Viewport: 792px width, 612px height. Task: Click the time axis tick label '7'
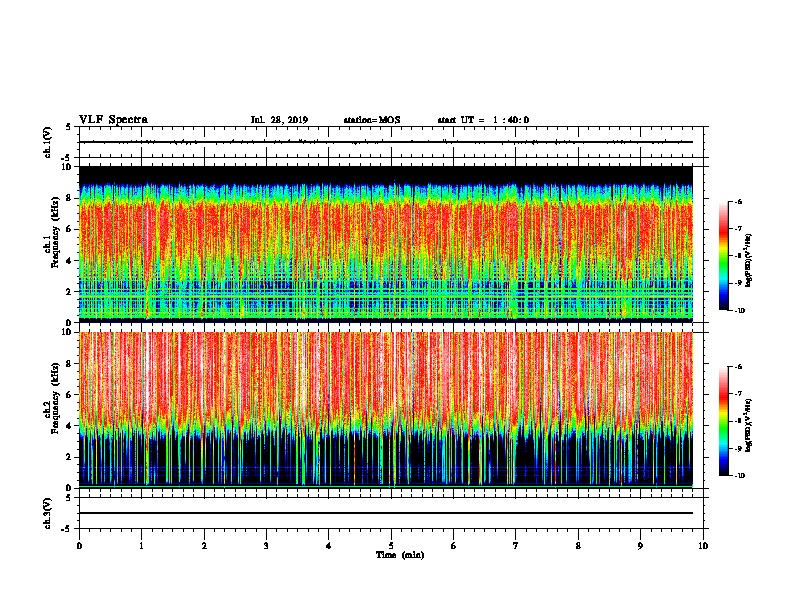pos(516,546)
